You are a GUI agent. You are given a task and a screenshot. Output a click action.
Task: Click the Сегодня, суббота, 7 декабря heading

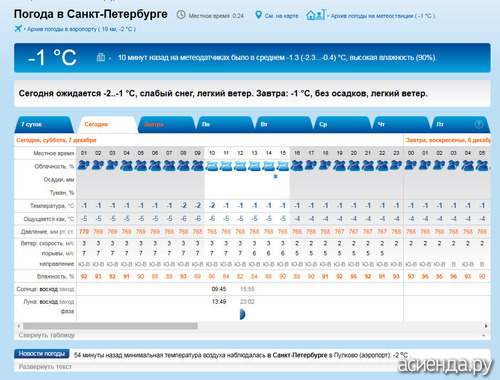click(x=56, y=140)
